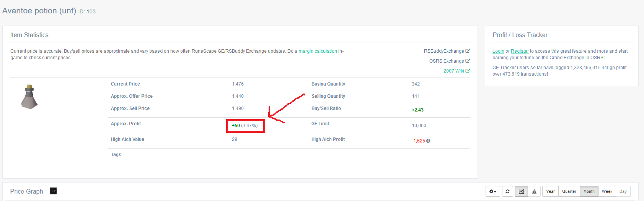This screenshot has height=202, width=644.
Task: Switch to bar chart view
Action: (x=534, y=191)
